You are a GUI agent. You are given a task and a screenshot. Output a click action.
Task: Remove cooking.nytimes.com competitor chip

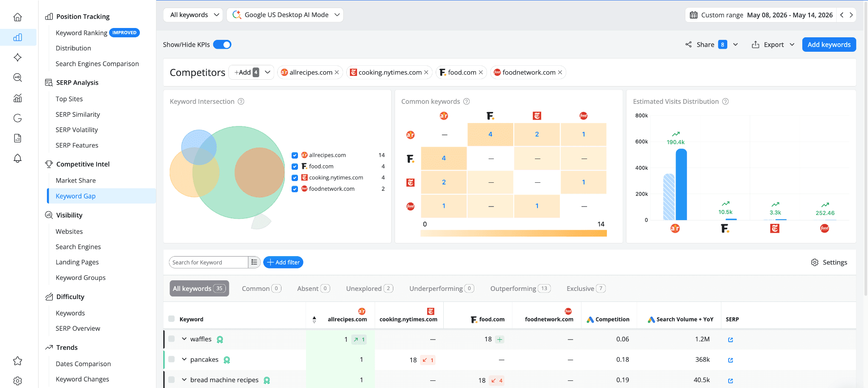pyautogui.click(x=426, y=73)
